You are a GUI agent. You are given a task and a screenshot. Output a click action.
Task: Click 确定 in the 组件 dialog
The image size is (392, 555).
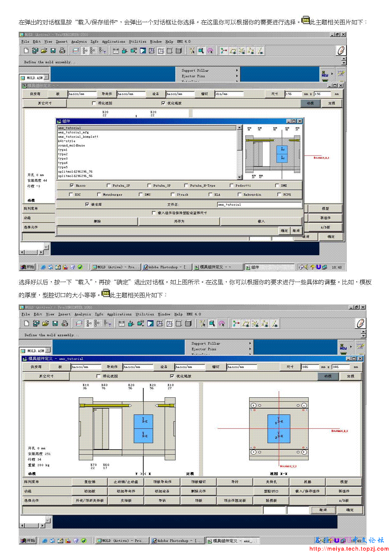(284, 231)
